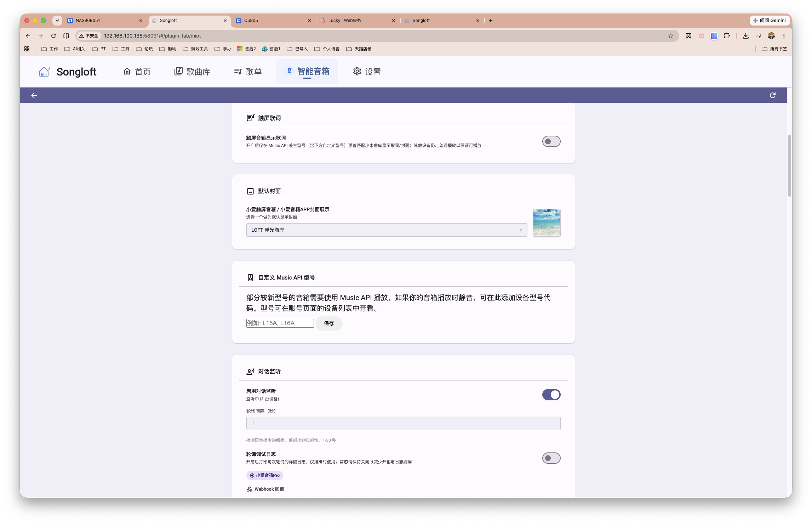Open the 歌单 playlist tab
Image resolution: width=812 pixels, height=524 pixels.
click(248, 72)
